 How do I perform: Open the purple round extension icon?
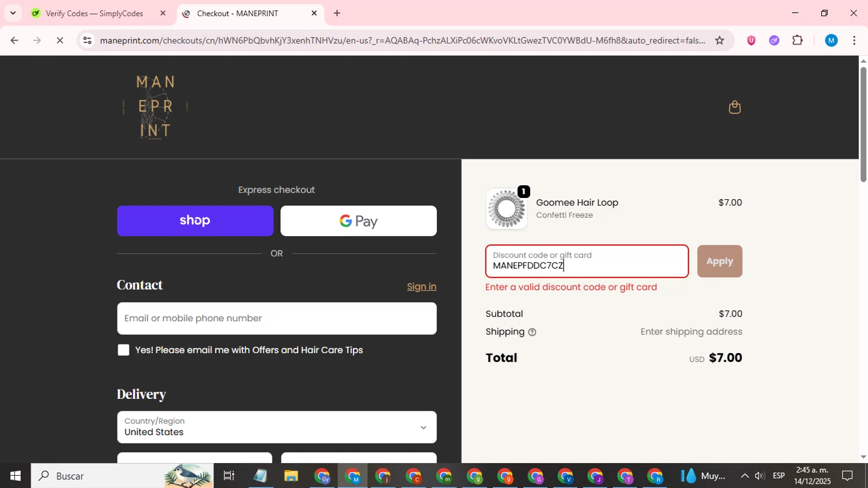pyautogui.click(x=774, y=41)
